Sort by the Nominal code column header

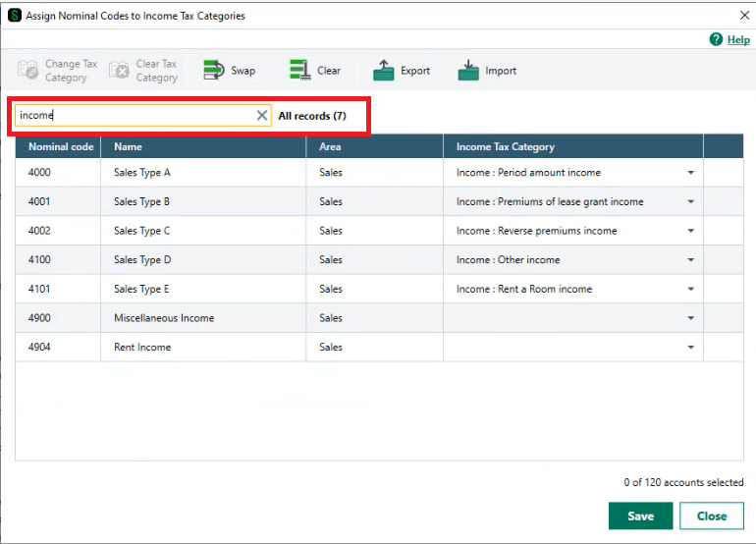click(58, 146)
